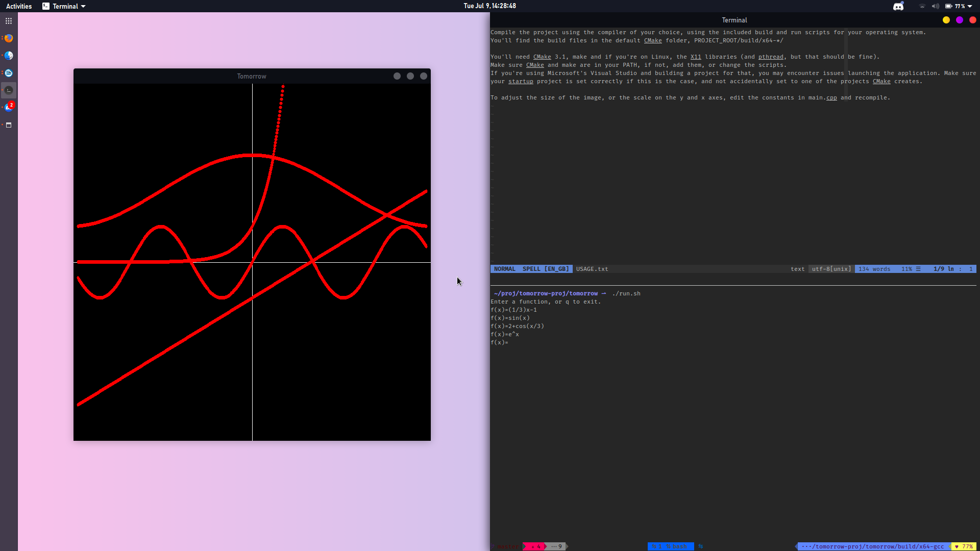
Task: Click the Tomorrow window title bar
Action: pyautogui.click(x=252, y=76)
